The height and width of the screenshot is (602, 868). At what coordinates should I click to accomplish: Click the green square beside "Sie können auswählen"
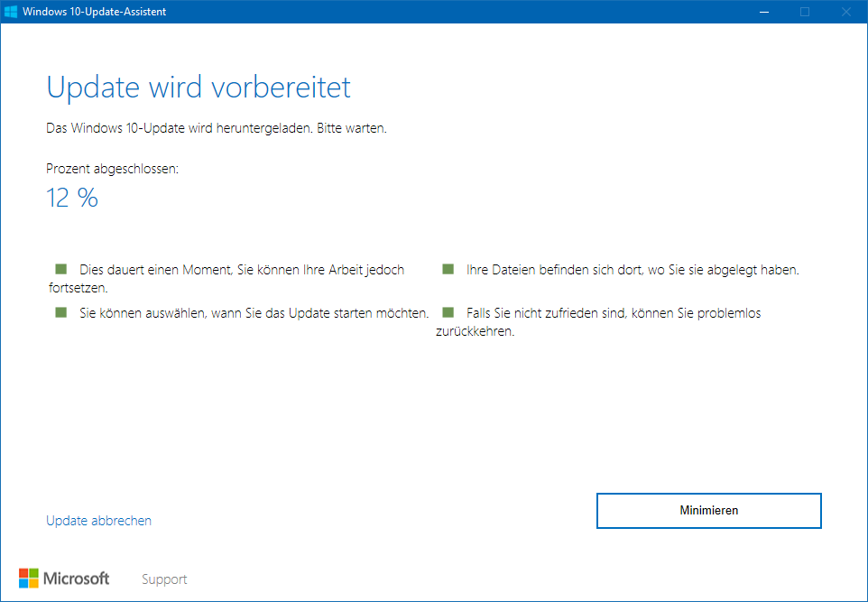tap(61, 312)
